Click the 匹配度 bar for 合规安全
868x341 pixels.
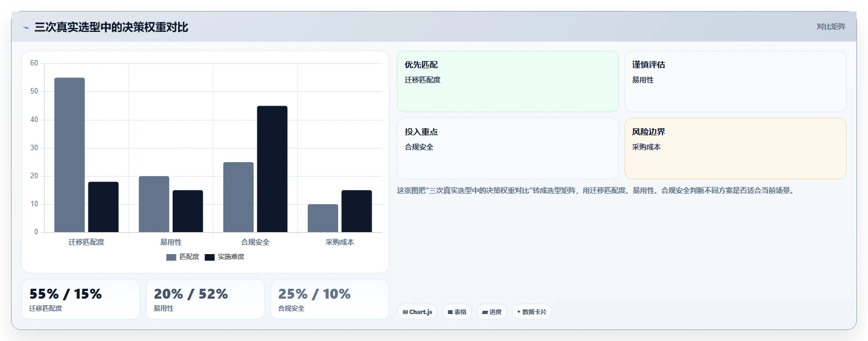(x=239, y=197)
